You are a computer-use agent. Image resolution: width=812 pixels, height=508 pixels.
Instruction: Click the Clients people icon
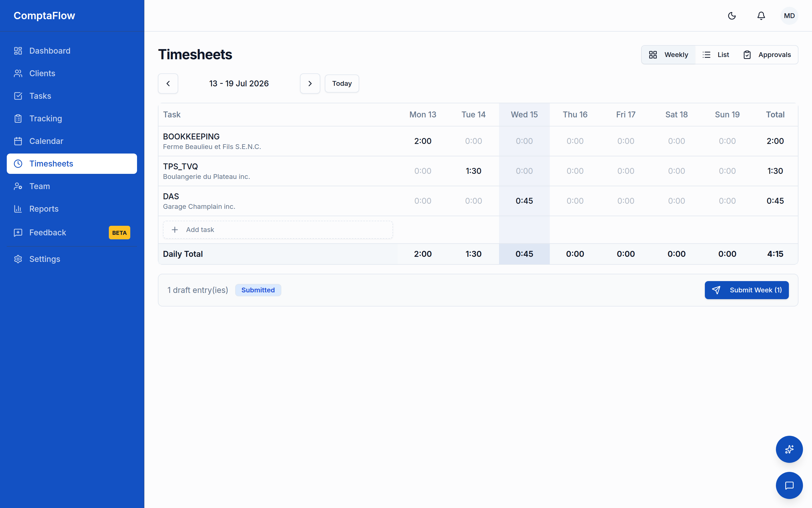18,73
